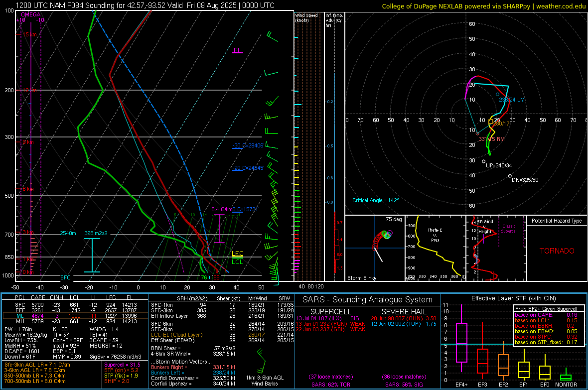Click the DCAPE = 1601 value

point(22,351)
